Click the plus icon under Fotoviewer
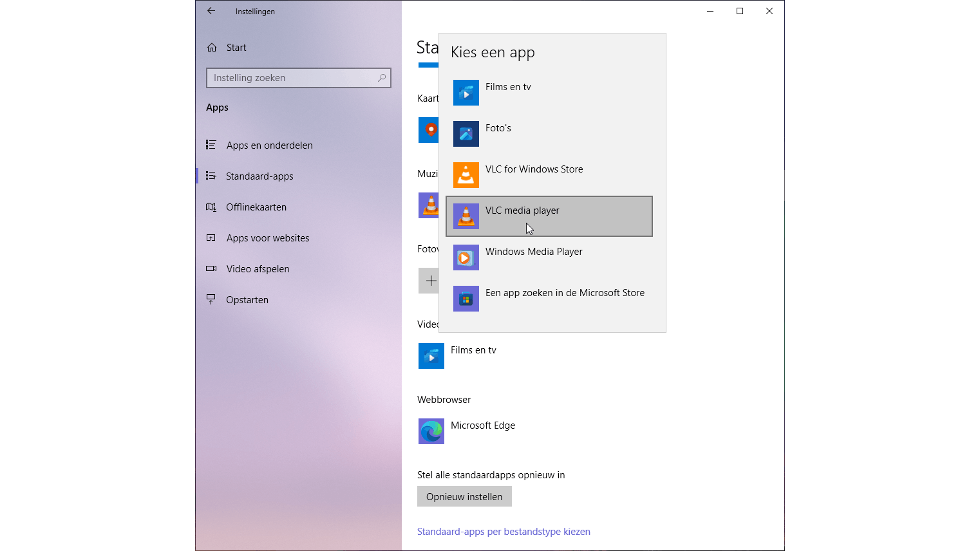 tap(429, 281)
